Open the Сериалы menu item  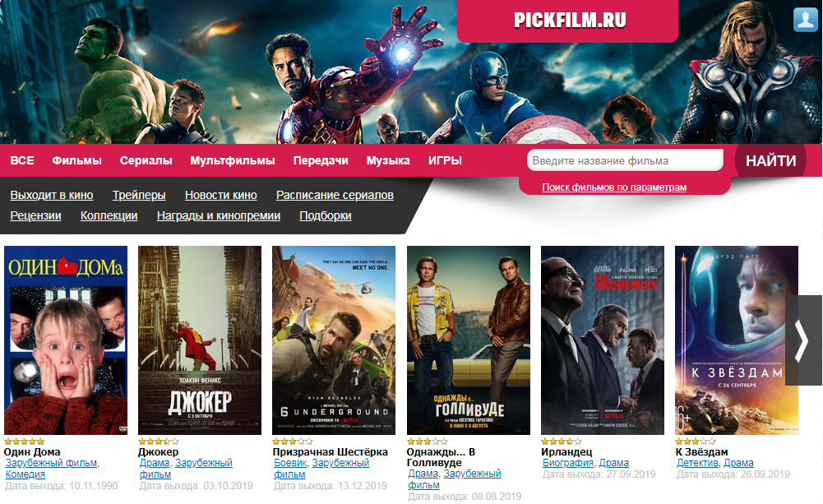(x=146, y=160)
